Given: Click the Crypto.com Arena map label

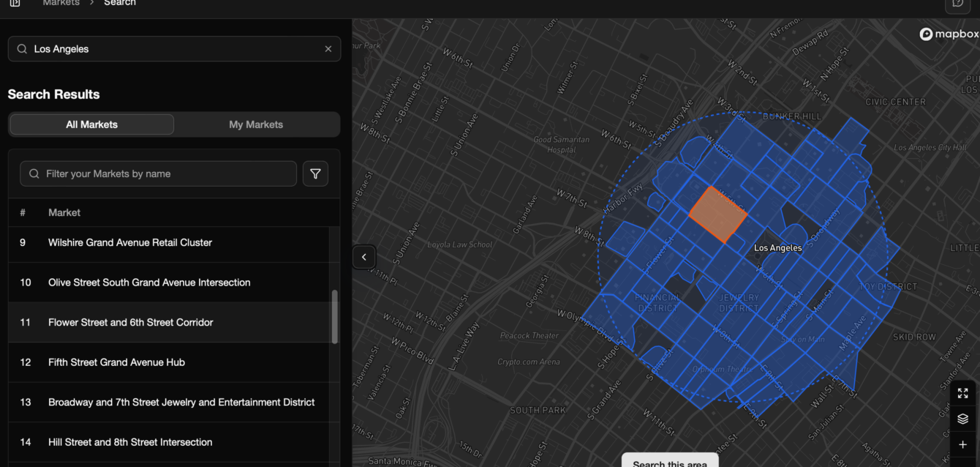Looking at the screenshot, I should 529,362.
